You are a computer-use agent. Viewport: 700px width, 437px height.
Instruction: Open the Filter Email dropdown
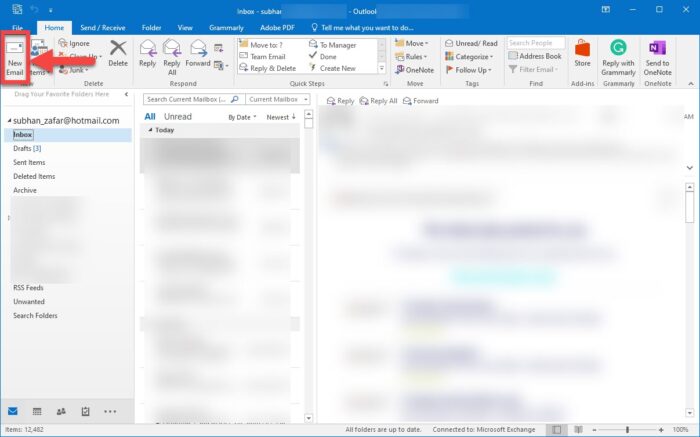533,70
